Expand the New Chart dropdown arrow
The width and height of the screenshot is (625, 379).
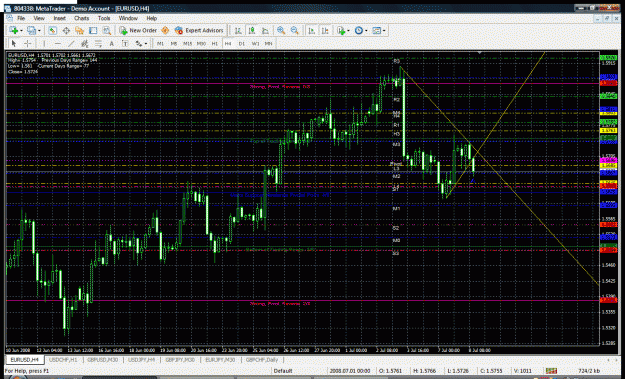21,31
